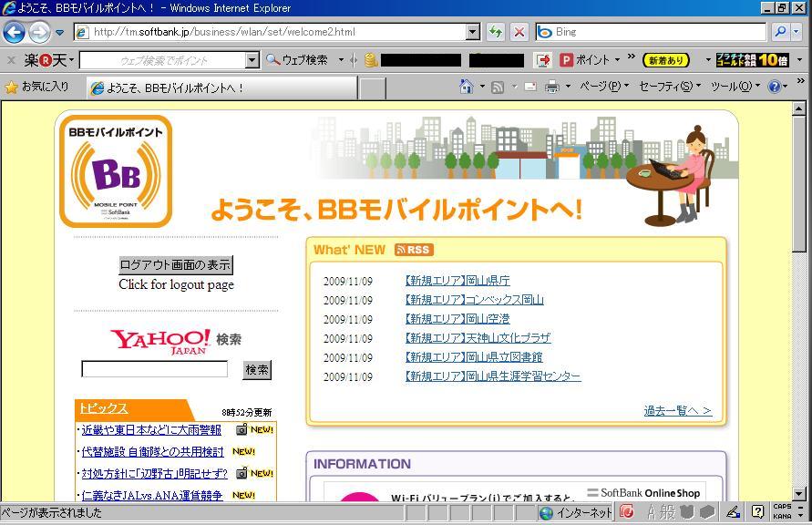Screen dimensions: 812x525
Task: Open Print options dropdown arrow
Action: [568, 87]
